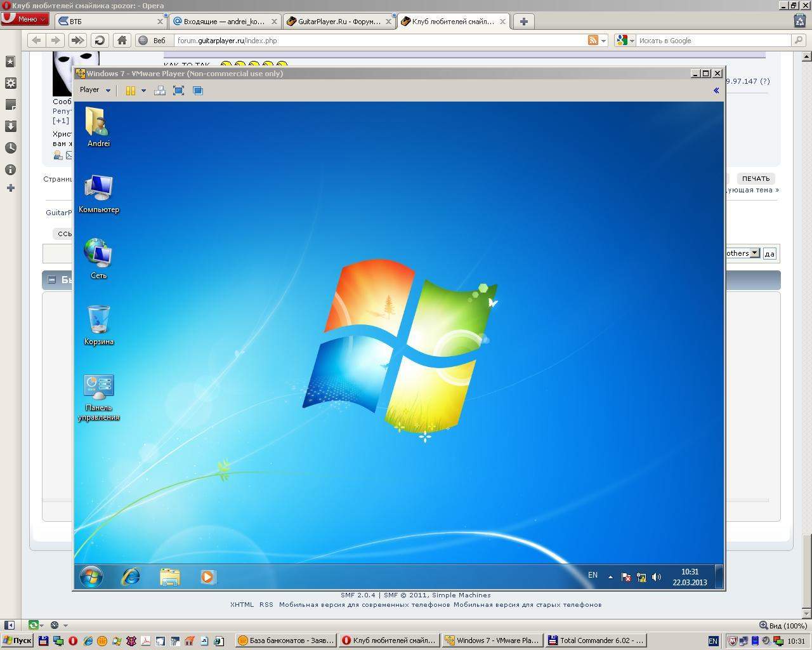Select the Панель управления desktop icon
Screen dimensions: 812x650
99,397
